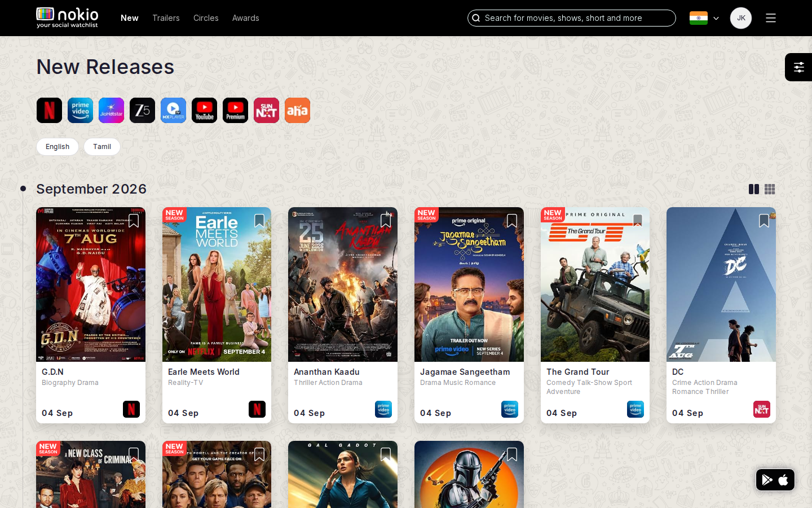This screenshot has height=508, width=812.
Task: Open the filters slider panel button
Action: pyautogui.click(x=798, y=67)
